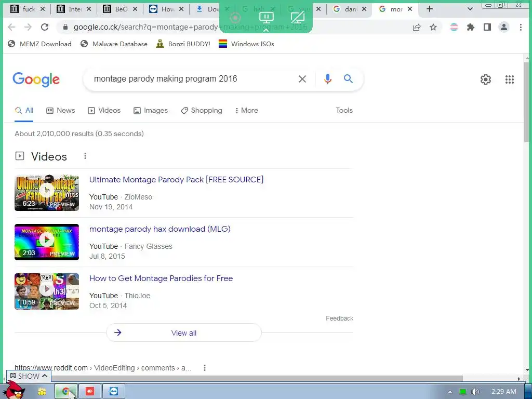This screenshot has height=399, width=532.
Task: Expand the green remote session toolbar chevron
Action: (266, 30)
